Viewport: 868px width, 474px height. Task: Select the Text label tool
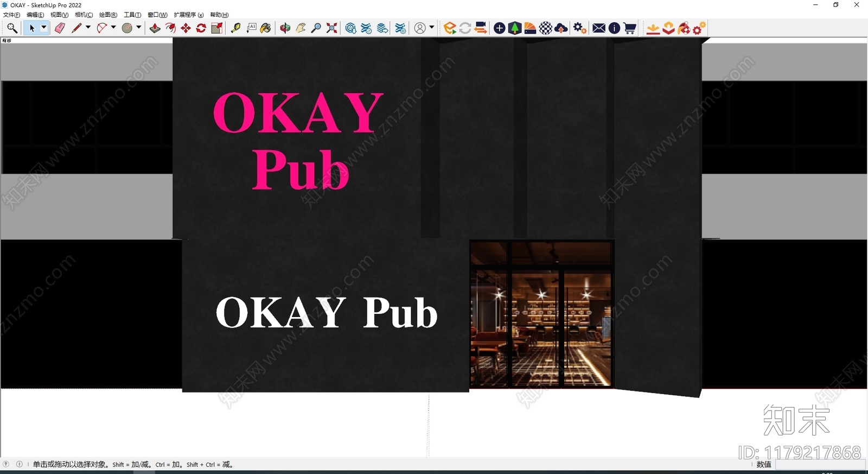coord(251,28)
